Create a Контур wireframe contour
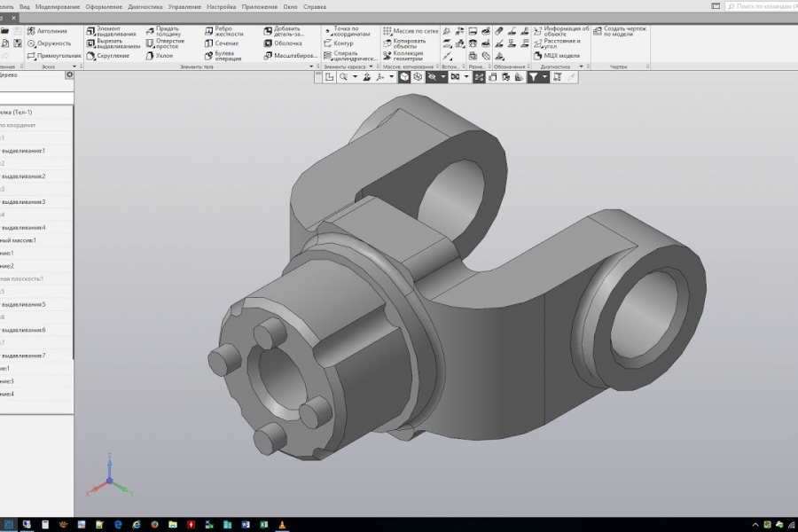 339,43
